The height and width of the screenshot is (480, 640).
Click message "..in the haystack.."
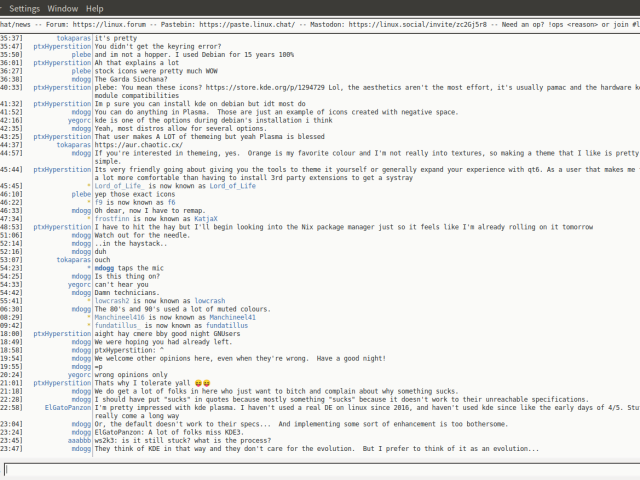(131, 244)
